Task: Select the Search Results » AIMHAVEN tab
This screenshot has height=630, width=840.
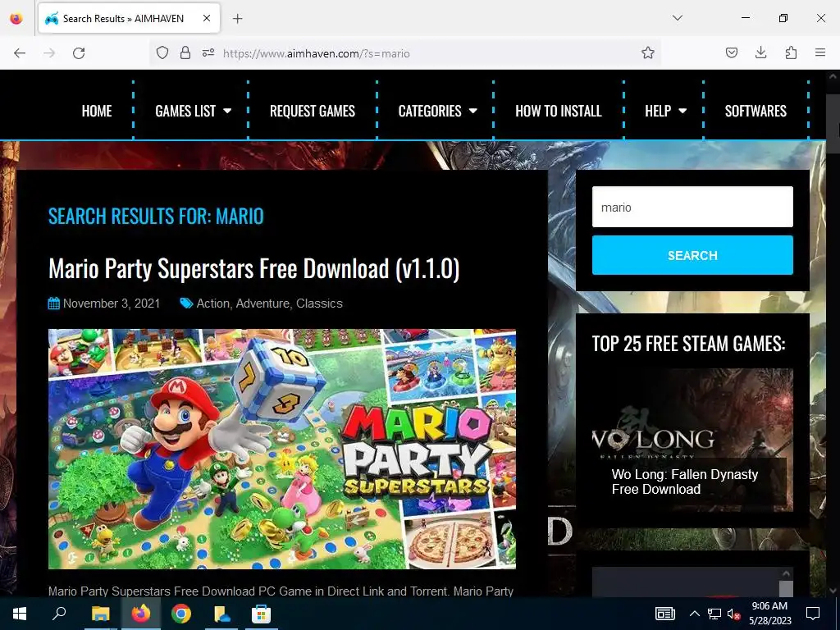Action: tap(129, 18)
